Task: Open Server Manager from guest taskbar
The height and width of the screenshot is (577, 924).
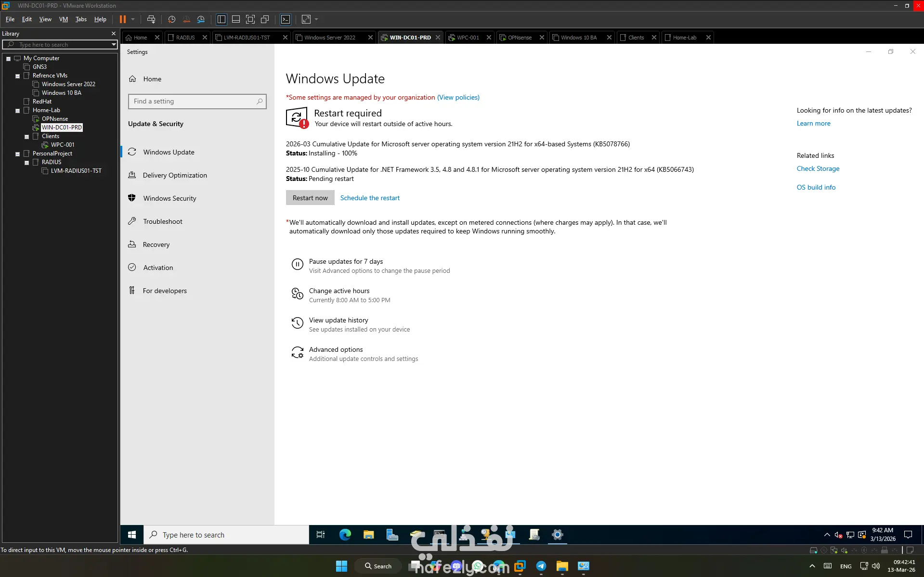Action: (392, 535)
